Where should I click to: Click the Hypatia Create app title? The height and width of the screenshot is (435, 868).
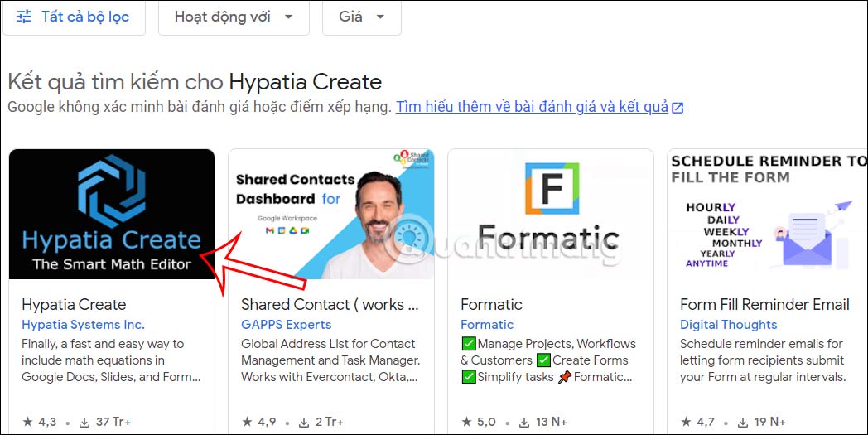click(75, 304)
